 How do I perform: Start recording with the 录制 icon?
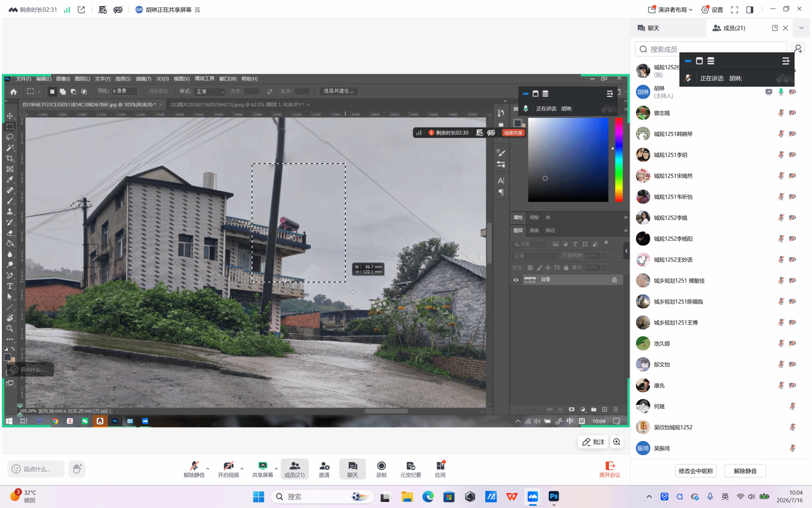coord(381,469)
